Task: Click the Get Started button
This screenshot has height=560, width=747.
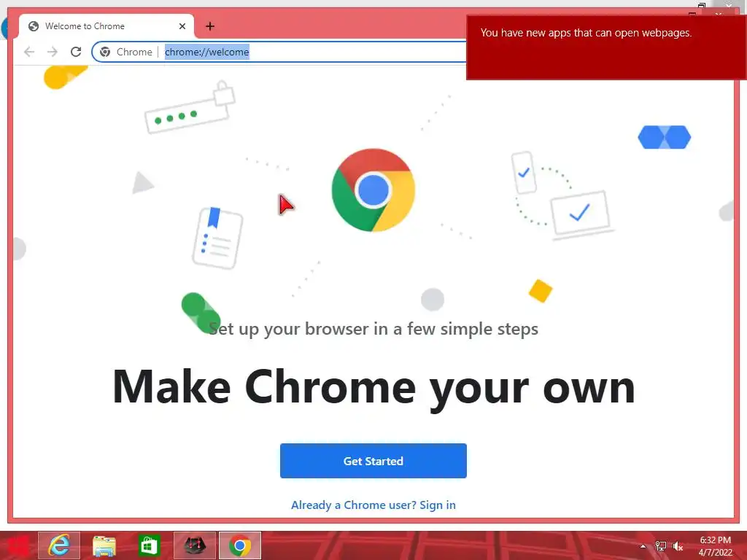Action: [373, 461]
